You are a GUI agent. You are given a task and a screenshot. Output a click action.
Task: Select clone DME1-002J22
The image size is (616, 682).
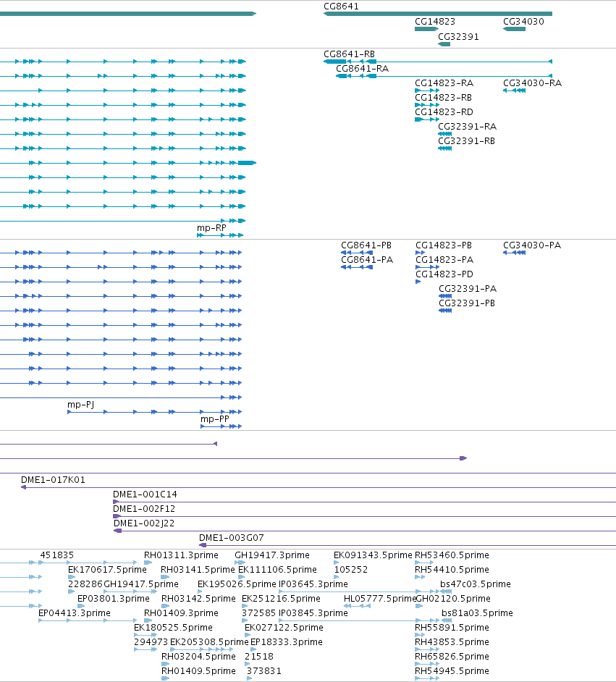(144, 523)
